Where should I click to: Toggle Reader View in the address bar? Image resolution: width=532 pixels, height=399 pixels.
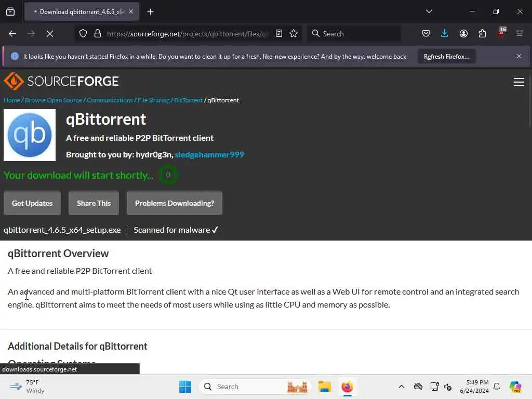pos(279,33)
